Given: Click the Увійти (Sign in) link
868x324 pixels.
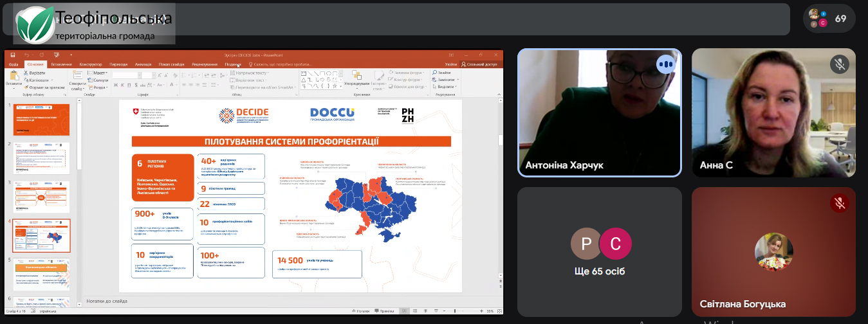Looking at the screenshot, I should click(450, 64).
